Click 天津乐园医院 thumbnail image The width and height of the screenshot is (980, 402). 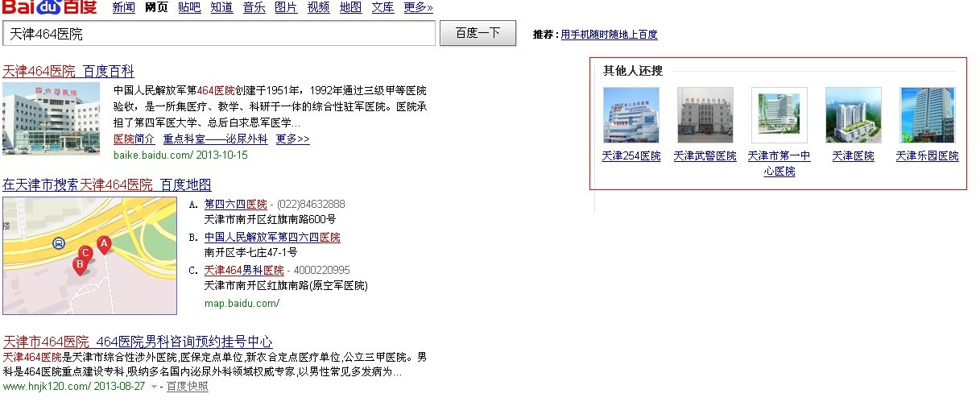928,115
